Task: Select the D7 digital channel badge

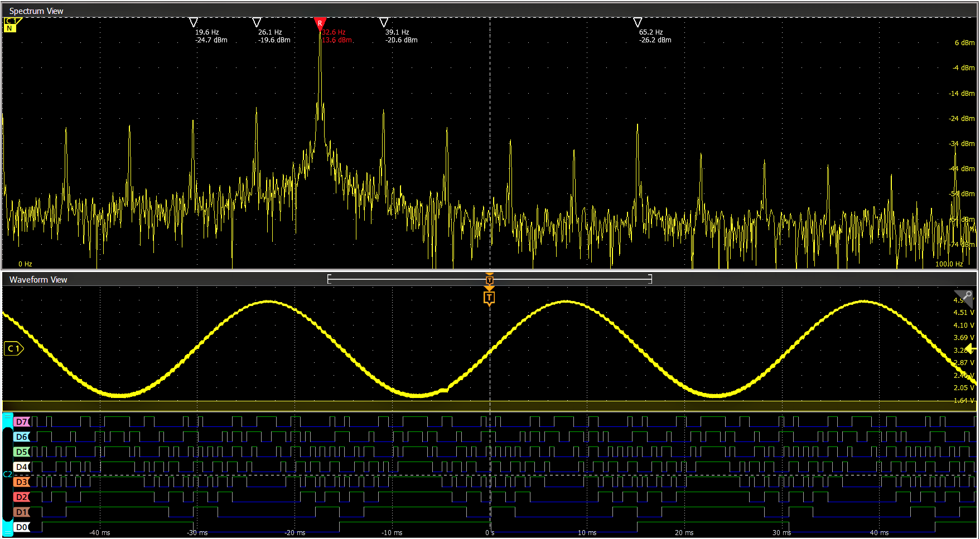Action: (22, 422)
